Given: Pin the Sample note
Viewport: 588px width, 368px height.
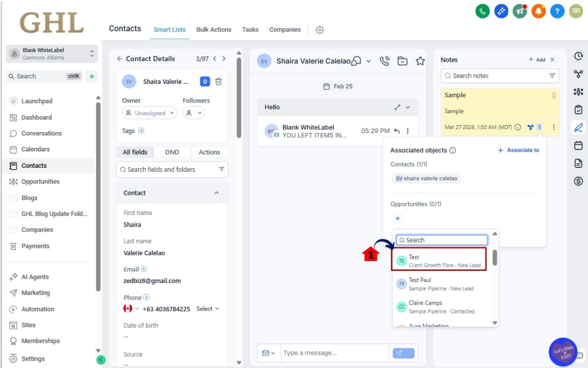Looking at the screenshot, I should tap(554, 96).
